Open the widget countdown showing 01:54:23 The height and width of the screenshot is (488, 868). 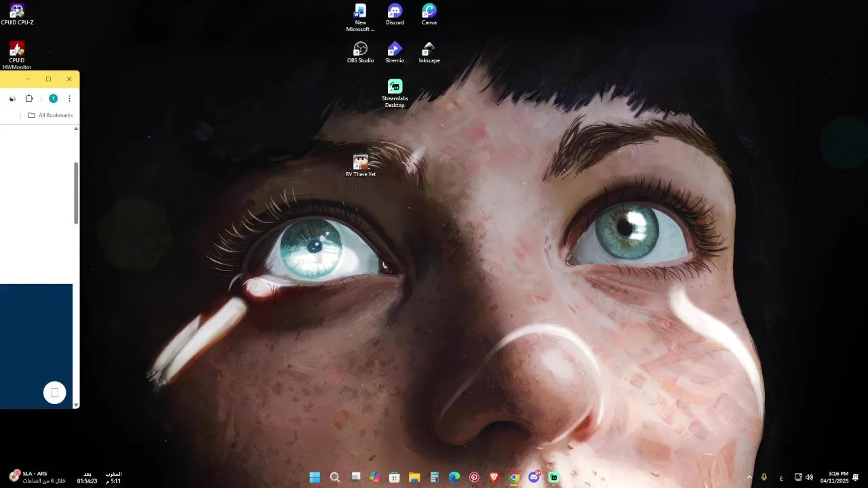tap(87, 477)
